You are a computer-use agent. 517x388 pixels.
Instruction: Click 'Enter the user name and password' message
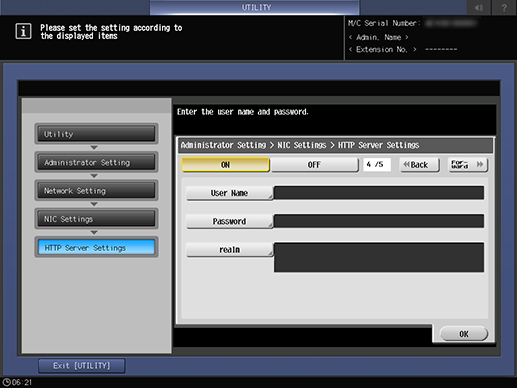(x=243, y=112)
